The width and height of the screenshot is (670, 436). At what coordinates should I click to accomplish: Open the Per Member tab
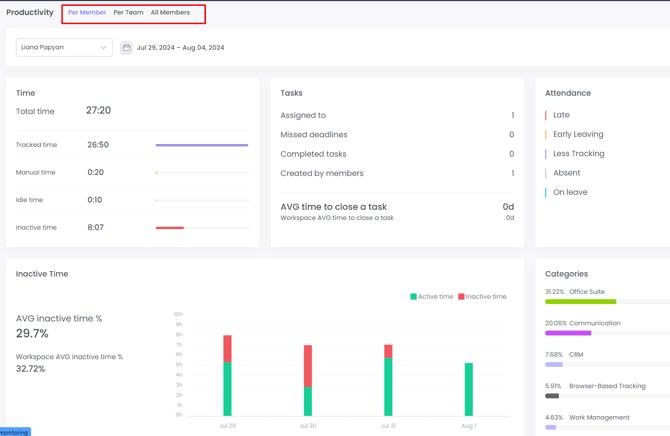point(87,13)
